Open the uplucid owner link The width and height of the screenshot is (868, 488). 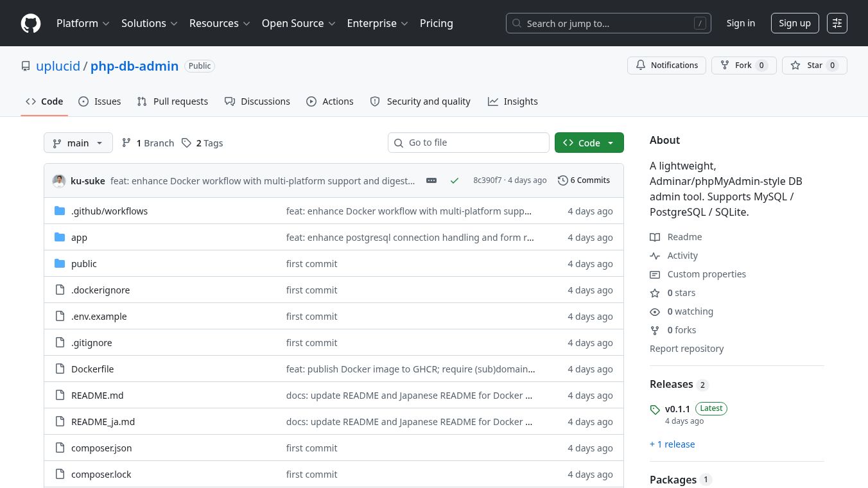click(x=58, y=66)
